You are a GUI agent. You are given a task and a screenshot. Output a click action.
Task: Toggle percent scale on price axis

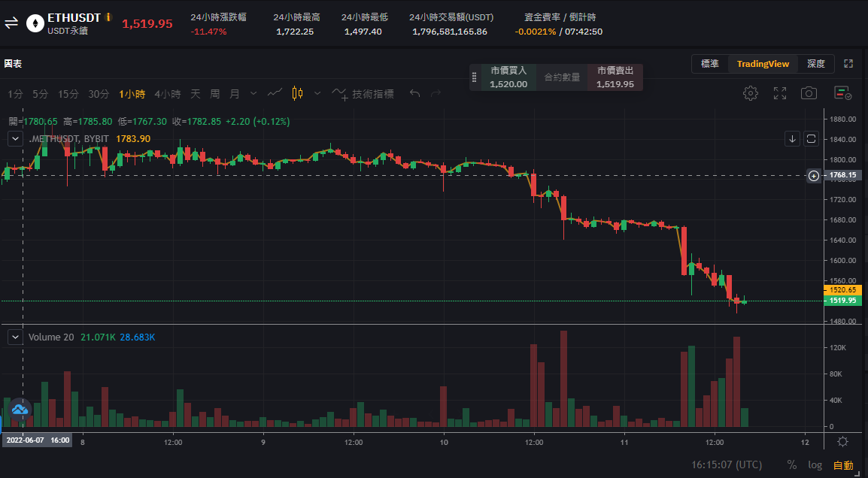(x=791, y=464)
